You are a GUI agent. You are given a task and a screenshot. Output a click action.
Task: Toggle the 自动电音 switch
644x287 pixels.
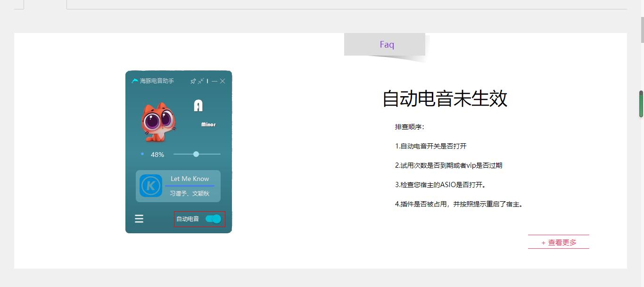point(214,219)
